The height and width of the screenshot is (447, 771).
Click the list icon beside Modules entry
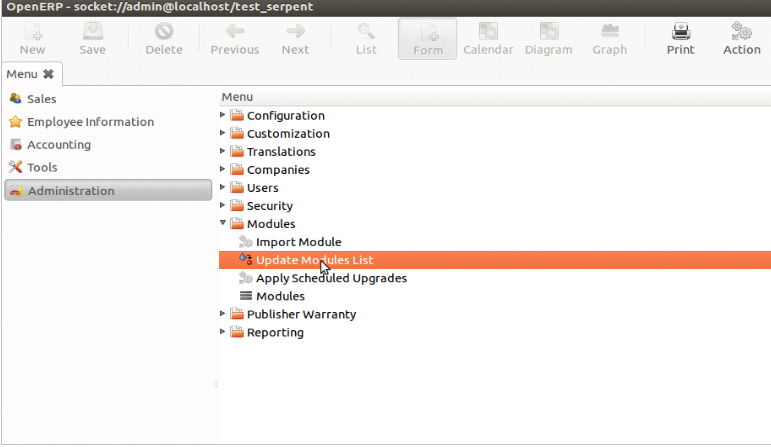click(245, 296)
